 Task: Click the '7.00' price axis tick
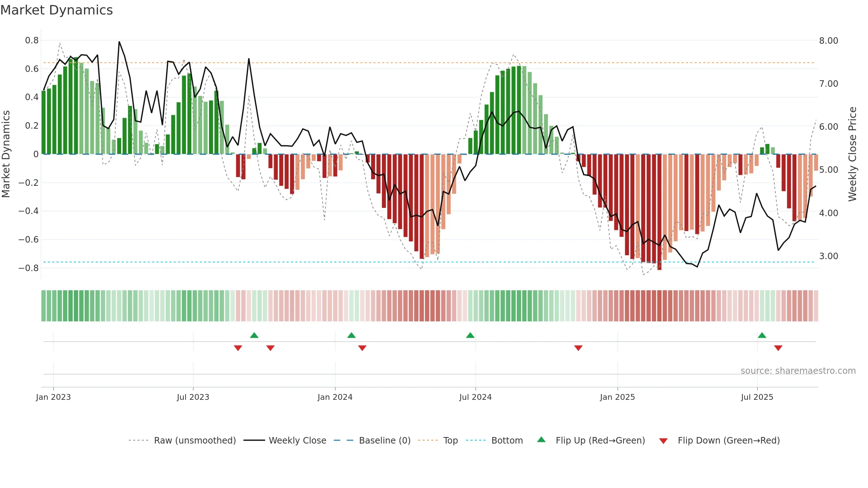pyautogui.click(x=829, y=84)
